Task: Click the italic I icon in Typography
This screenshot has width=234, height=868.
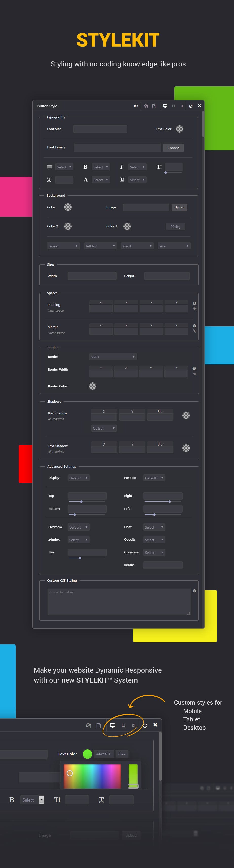Action: click(x=121, y=167)
